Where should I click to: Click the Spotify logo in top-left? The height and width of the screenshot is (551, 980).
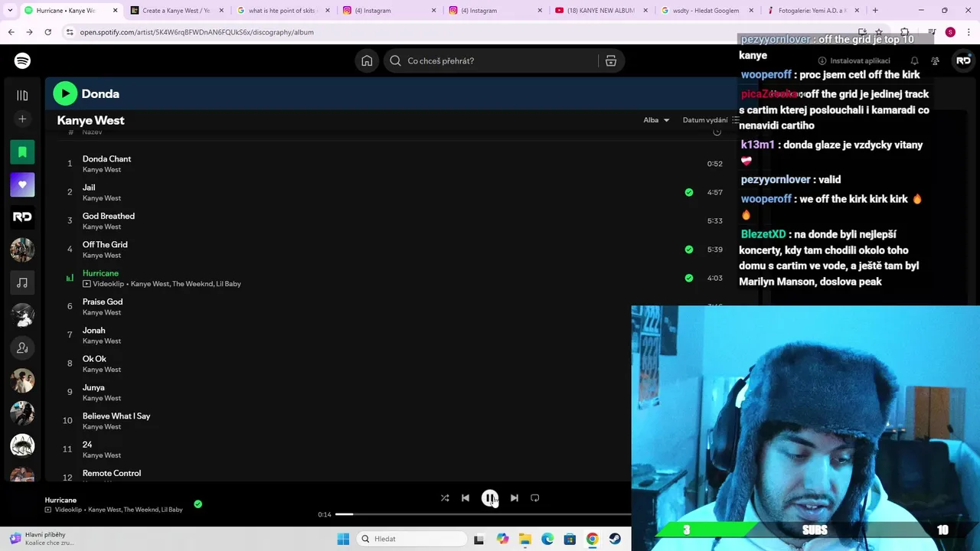[22, 60]
